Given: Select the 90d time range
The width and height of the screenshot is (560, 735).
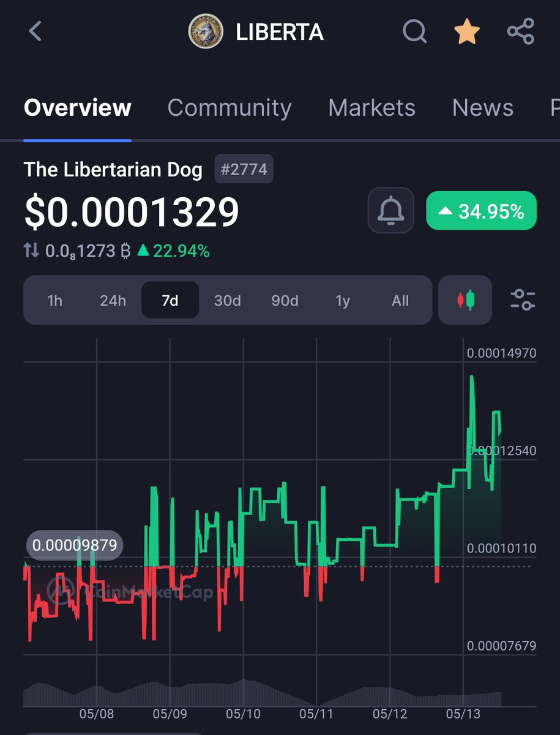Looking at the screenshot, I should point(285,301).
